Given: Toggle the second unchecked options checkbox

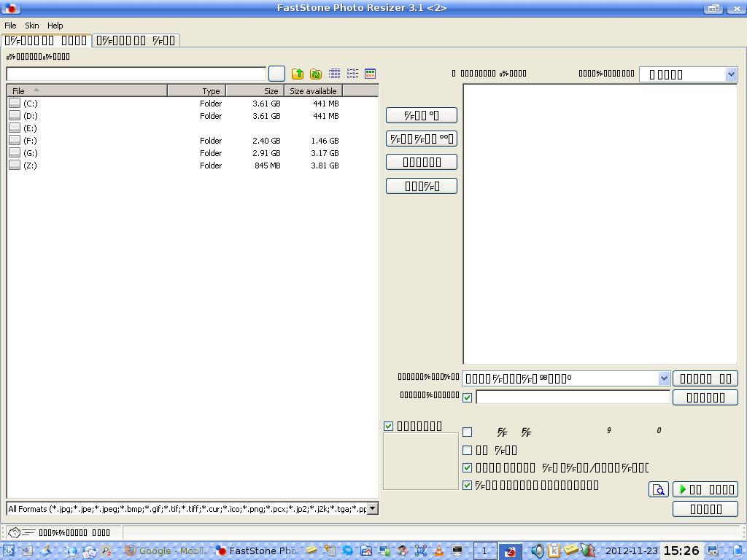Looking at the screenshot, I should pyautogui.click(x=468, y=450).
